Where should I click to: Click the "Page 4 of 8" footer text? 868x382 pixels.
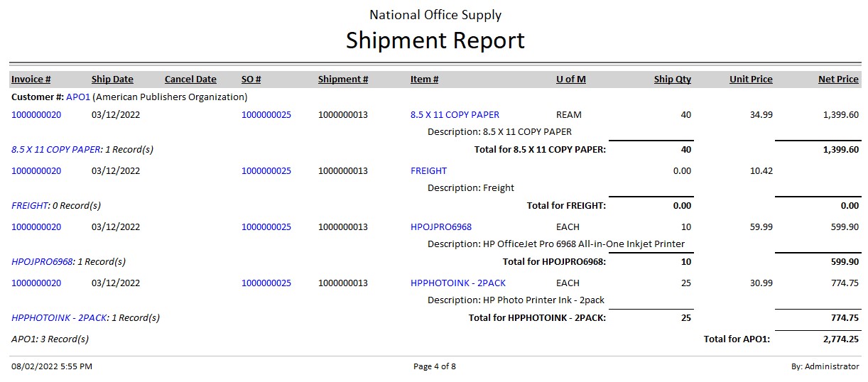(x=435, y=366)
